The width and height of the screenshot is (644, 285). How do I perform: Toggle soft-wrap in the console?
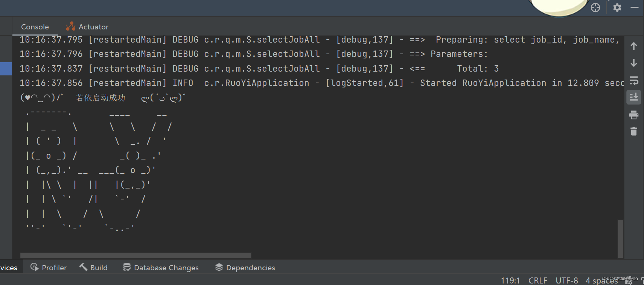coord(634,80)
